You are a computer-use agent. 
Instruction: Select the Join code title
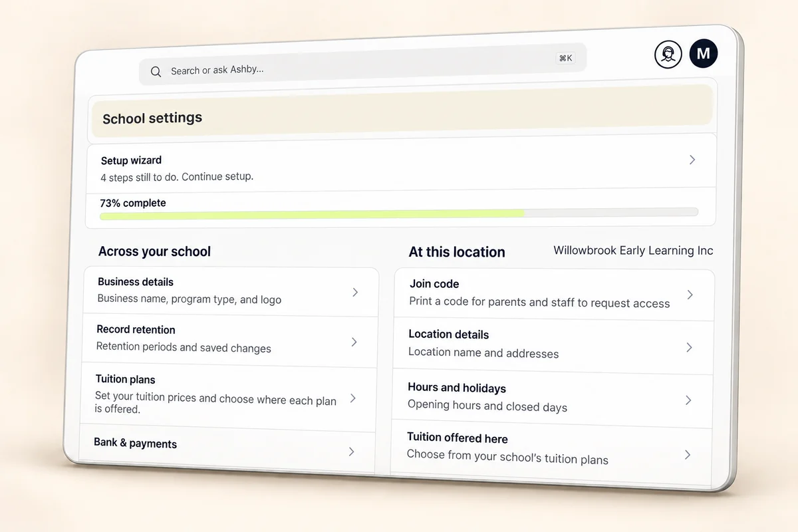434,284
